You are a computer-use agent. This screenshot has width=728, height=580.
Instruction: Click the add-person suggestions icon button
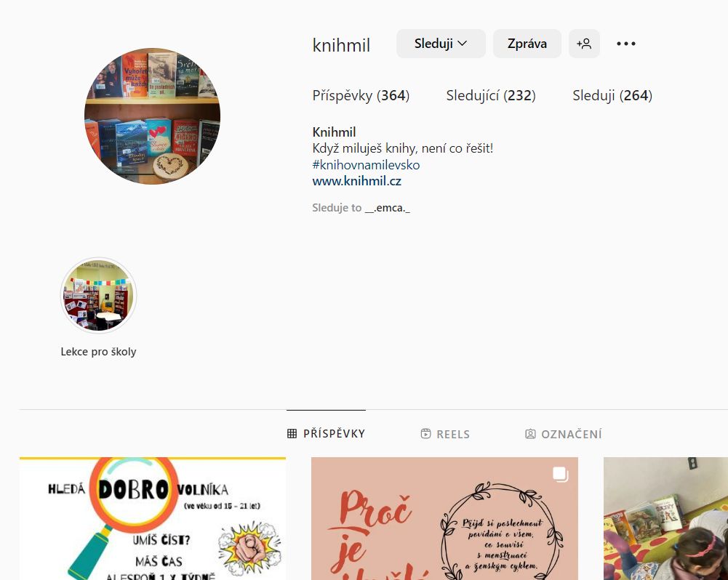pos(584,44)
